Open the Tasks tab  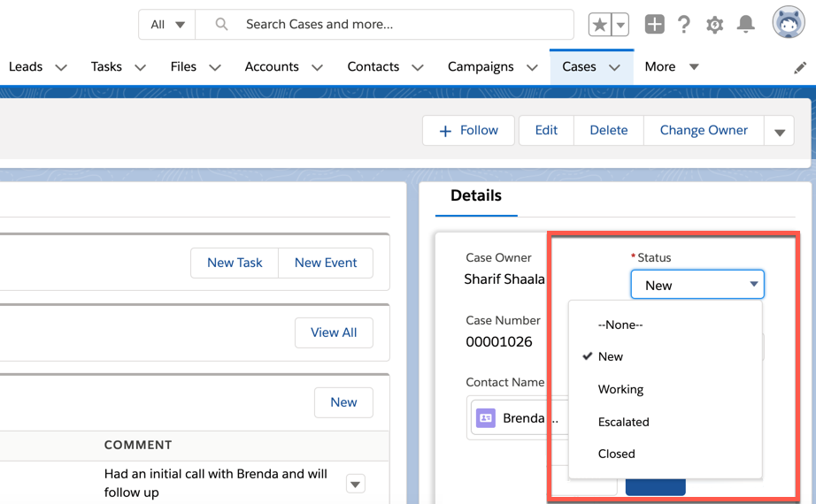pyautogui.click(x=106, y=67)
